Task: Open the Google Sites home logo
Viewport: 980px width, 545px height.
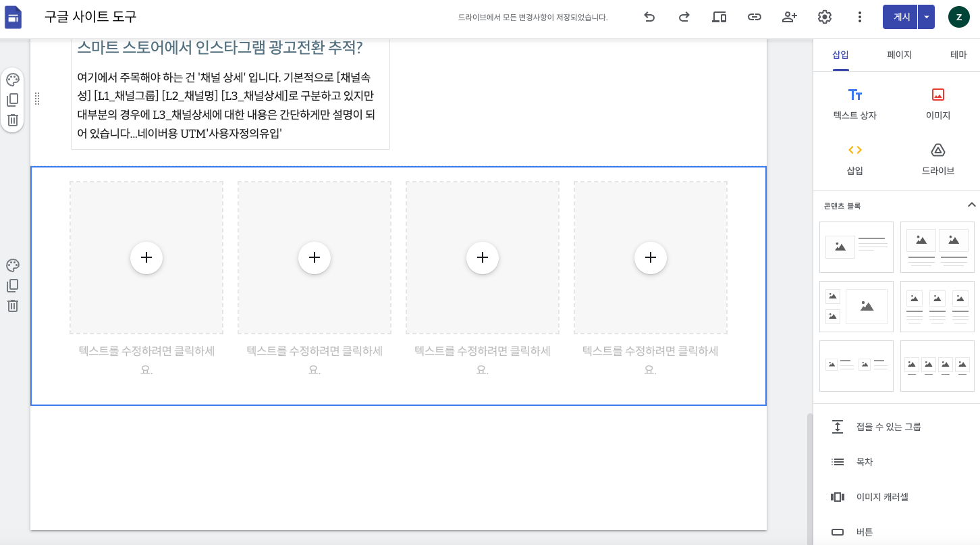Action: click(x=13, y=17)
